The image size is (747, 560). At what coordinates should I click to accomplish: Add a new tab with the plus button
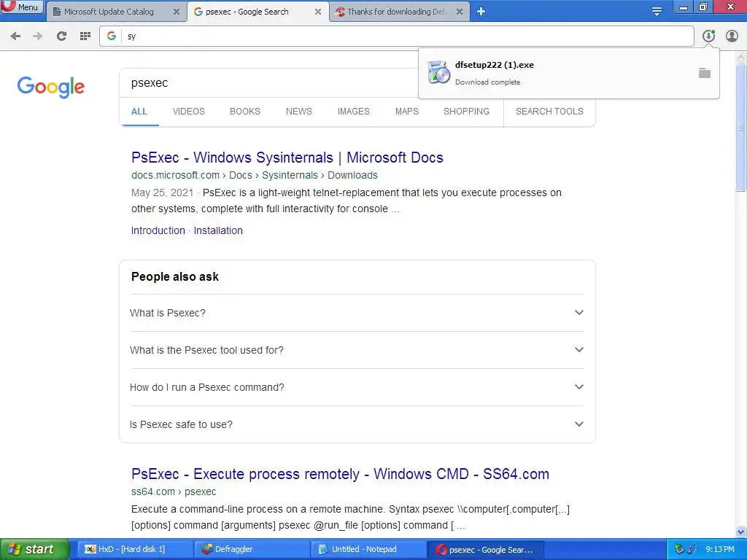[x=481, y=12]
